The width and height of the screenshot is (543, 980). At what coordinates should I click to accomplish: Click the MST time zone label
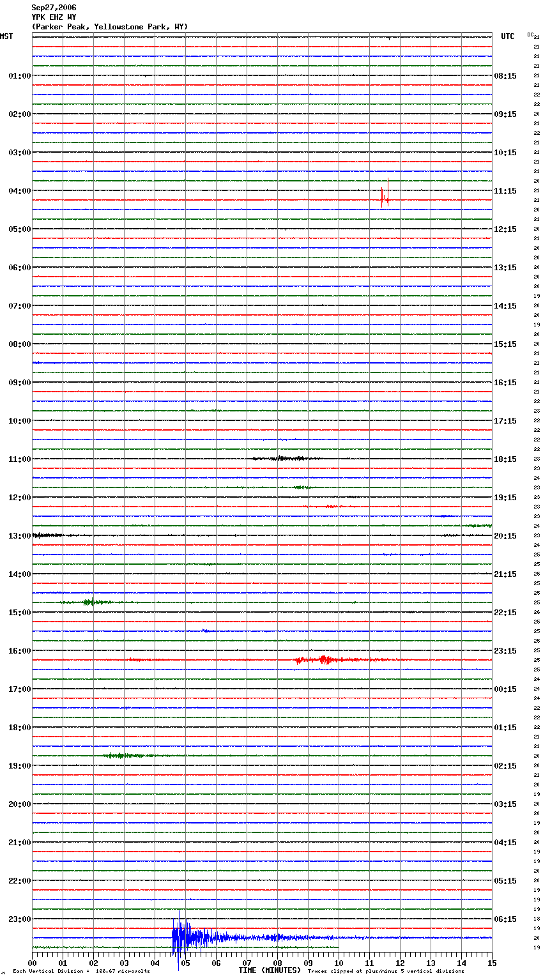click(x=6, y=36)
